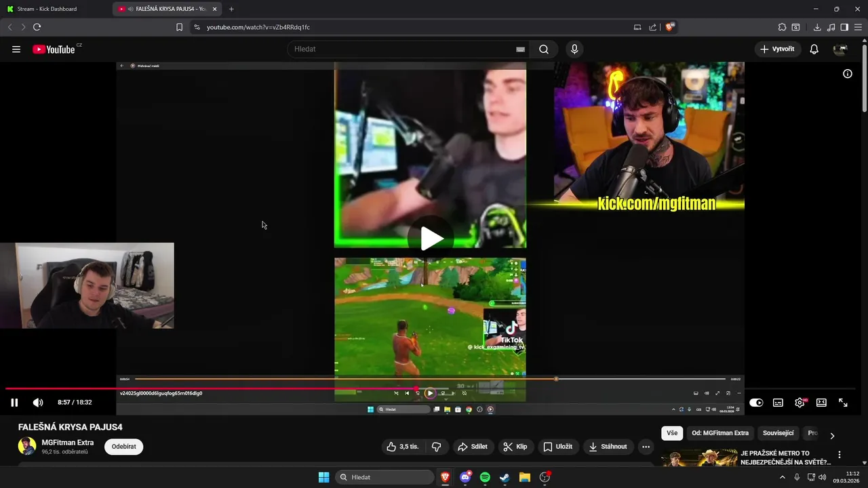Screen dimensions: 868x488
Task: Open Steam from the taskbar
Action: coord(505,477)
